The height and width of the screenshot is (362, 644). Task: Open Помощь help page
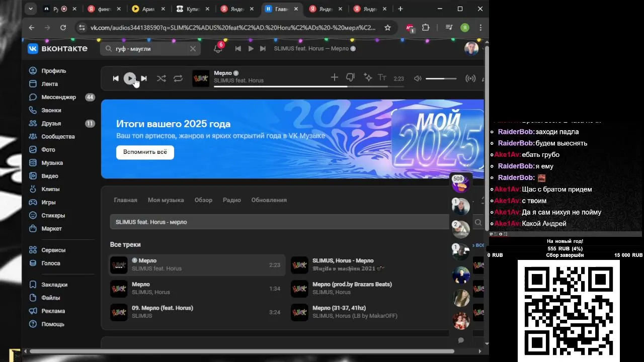(x=53, y=324)
